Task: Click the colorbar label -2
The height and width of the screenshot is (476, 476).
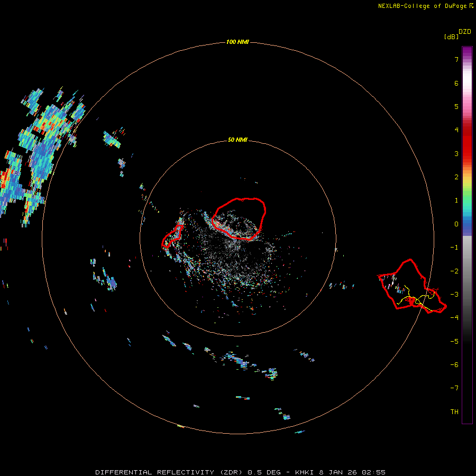Action: click(x=454, y=271)
